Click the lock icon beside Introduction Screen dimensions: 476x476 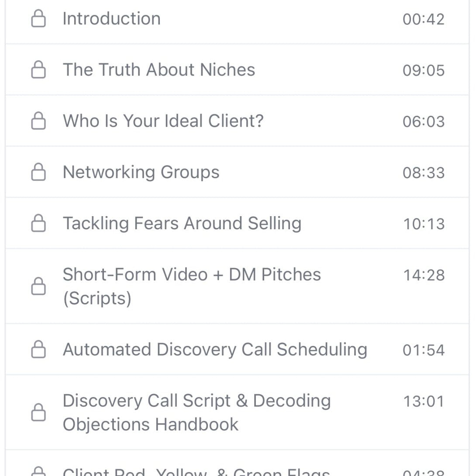tap(38, 18)
